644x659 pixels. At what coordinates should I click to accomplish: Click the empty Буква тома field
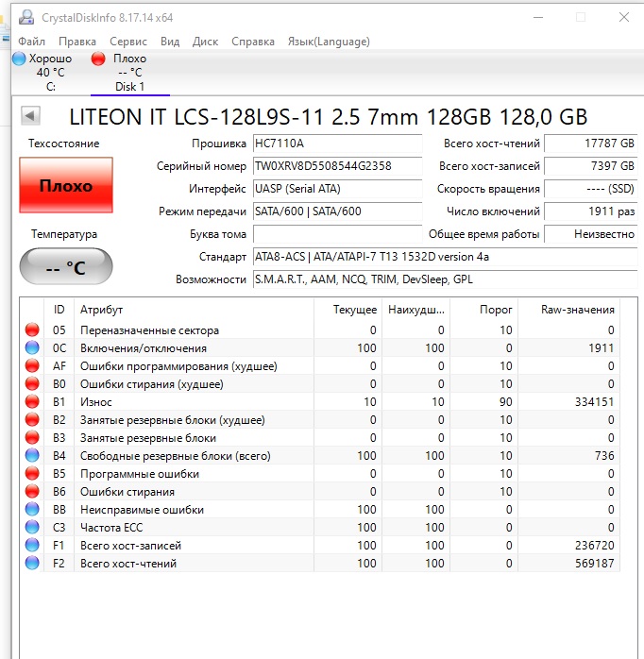click(x=337, y=234)
